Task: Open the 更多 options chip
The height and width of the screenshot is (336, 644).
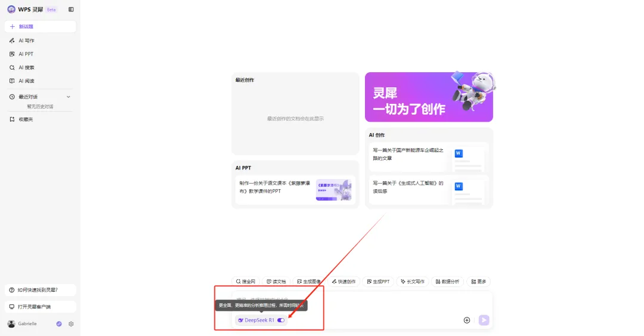Action: pyautogui.click(x=479, y=282)
